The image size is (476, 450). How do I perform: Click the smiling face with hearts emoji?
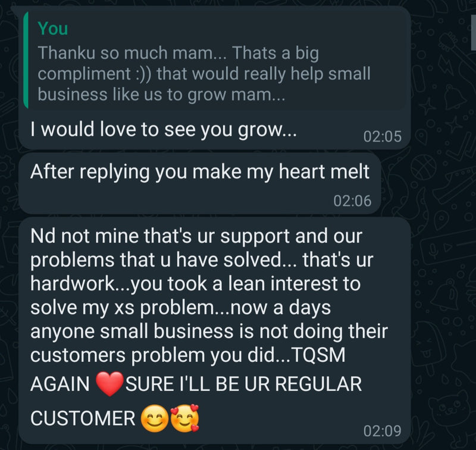(x=184, y=420)
